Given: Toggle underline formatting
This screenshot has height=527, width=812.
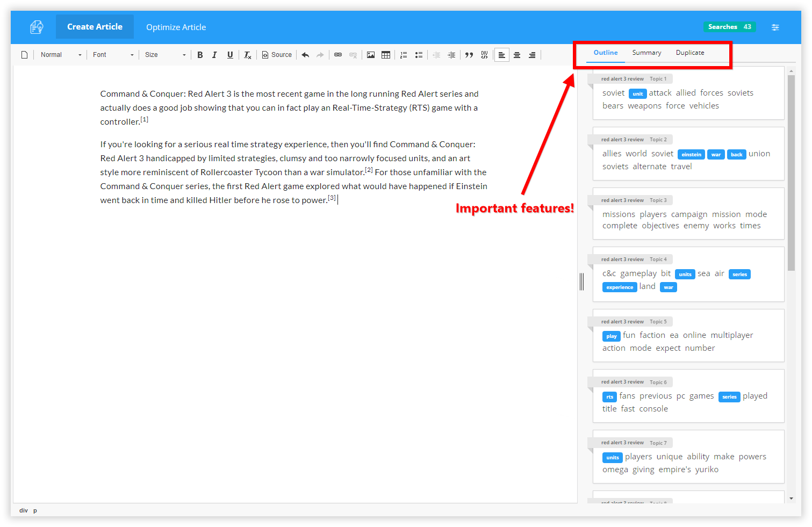Looking at the screenshot, I should (x=230, y=55).
